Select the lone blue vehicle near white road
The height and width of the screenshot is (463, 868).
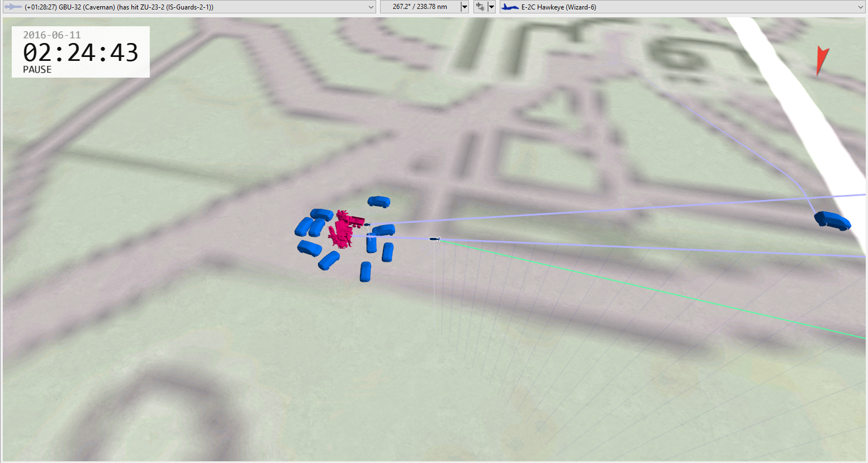click(x=832, y=220)
